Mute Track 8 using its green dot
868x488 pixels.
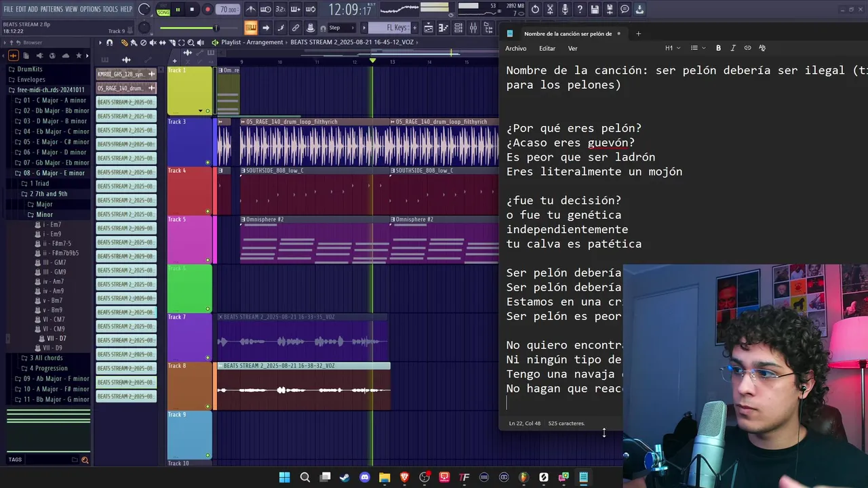[208, 407]
